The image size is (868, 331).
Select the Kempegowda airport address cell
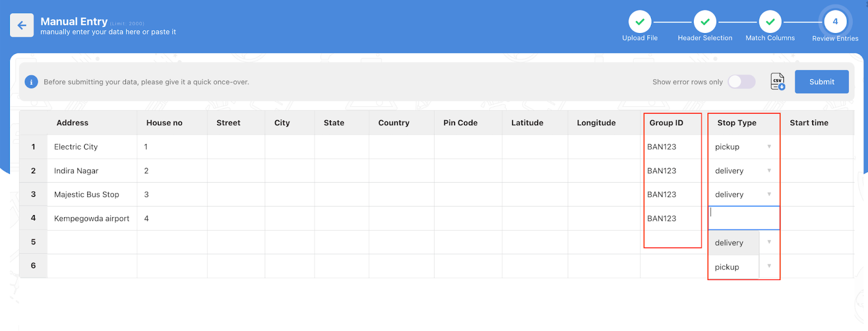tap(92, 218)
